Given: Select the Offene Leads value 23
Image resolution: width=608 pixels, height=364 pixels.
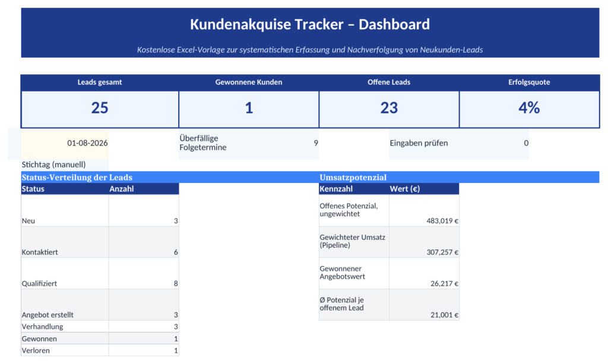Looking at the screenshot, I should [389, 107].
